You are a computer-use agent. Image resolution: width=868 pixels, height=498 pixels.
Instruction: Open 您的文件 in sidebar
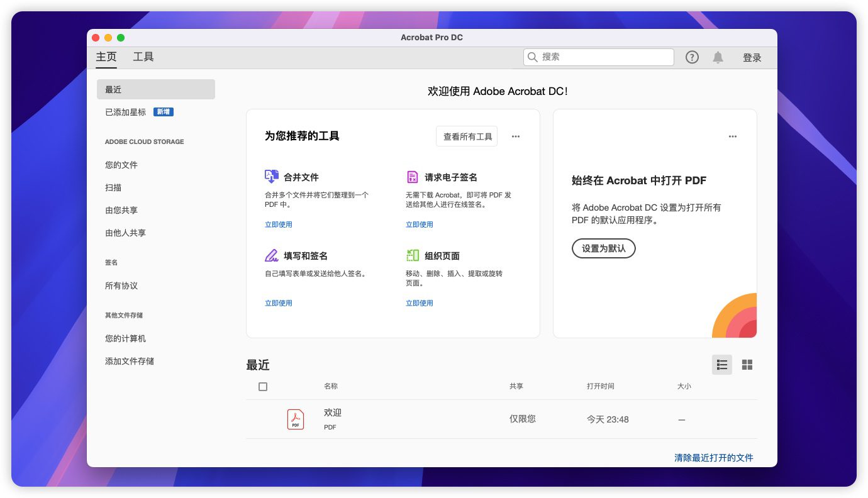tap(121, 165)
